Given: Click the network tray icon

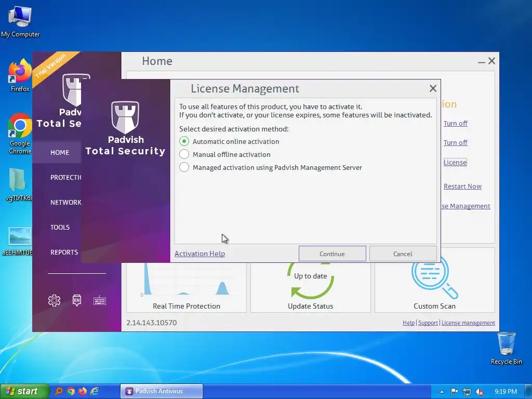Looking at the screenshot, I should click(x=467, y=392).
